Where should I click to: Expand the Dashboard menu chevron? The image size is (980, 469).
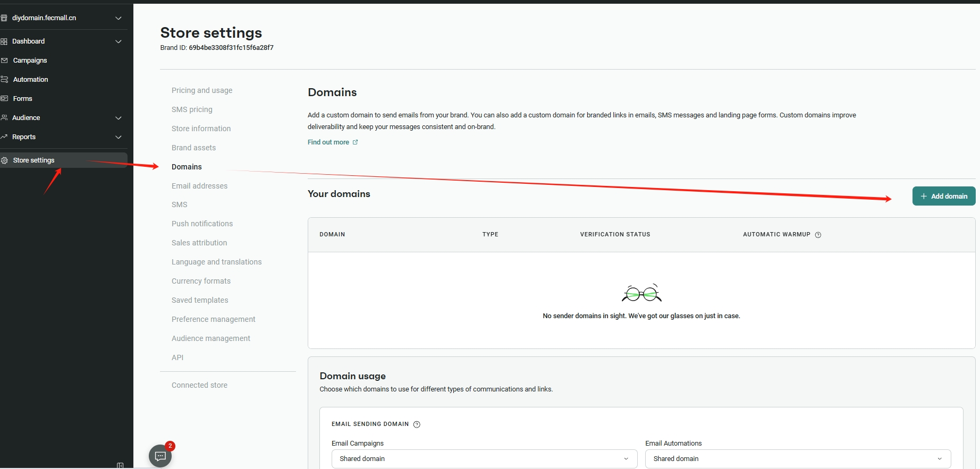coord(119,41)
